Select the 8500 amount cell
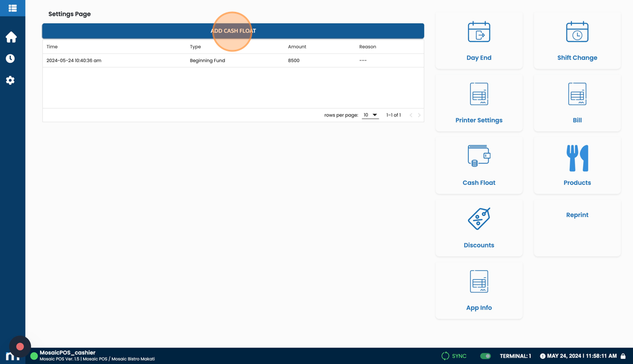633x364 pixels. pos(293,60)
